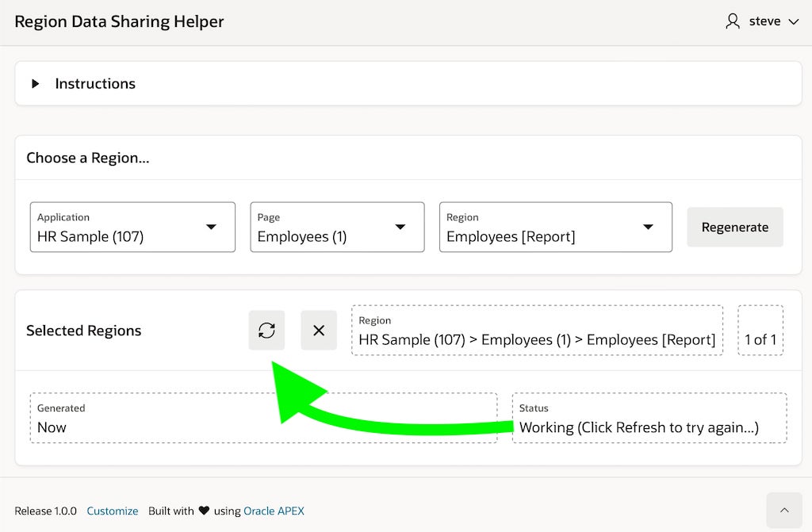Open the Application dropdown showing HR Sample (107)
The height and width of the screenshot is (532, 812).
pyautogui.click(x=132, y=228)
